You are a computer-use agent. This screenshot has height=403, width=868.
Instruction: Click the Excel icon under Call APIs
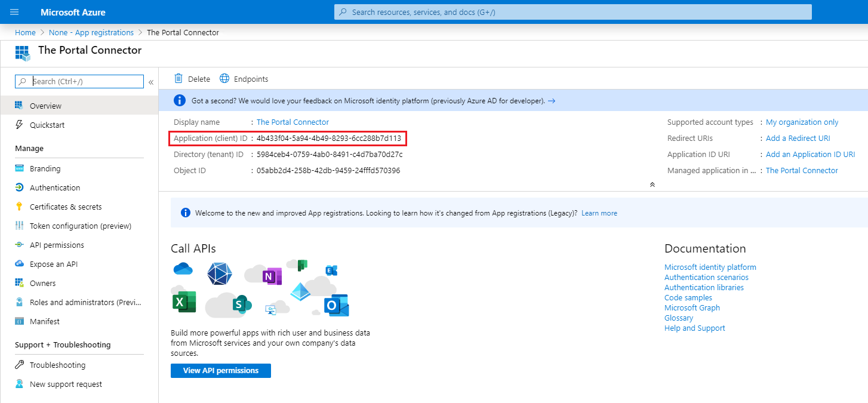pyautogui.click(x=184, y=303)
